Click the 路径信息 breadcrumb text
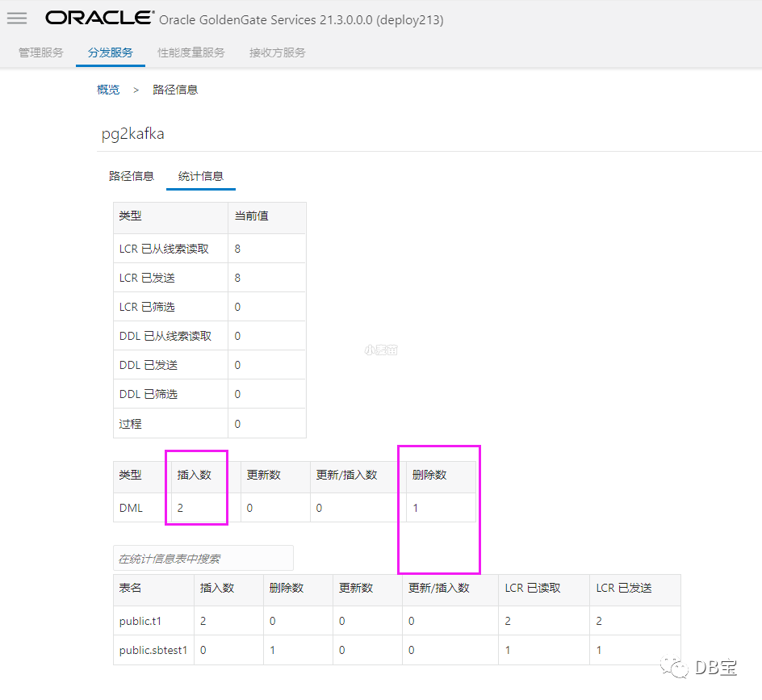Screen dimensions: 762x700 coord(175,90)
